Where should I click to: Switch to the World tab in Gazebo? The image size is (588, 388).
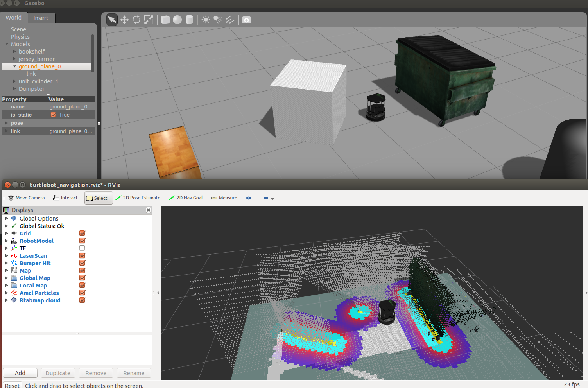[x=14, y=18]
